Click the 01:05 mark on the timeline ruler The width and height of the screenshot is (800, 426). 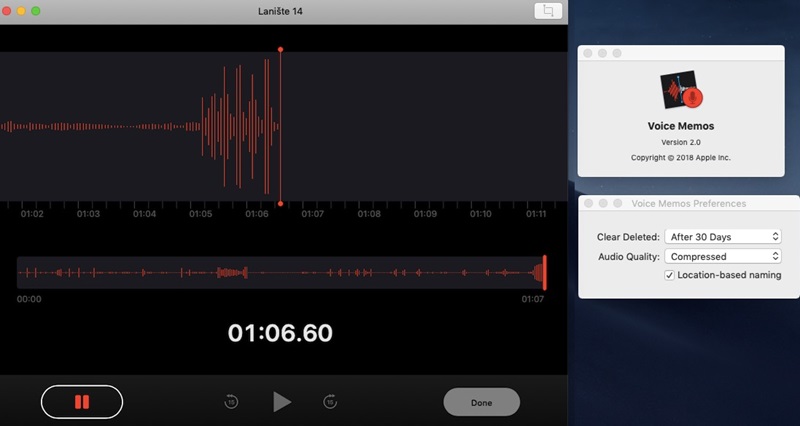click(201, 214)
